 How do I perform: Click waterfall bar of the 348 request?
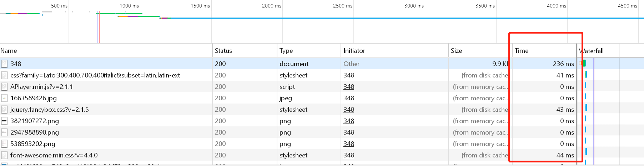(583, 63)
